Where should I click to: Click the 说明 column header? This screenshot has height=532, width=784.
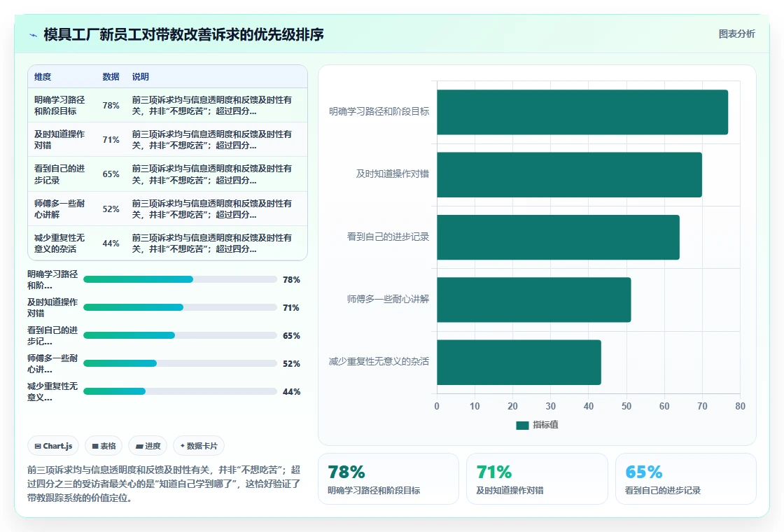coord(141,77)
